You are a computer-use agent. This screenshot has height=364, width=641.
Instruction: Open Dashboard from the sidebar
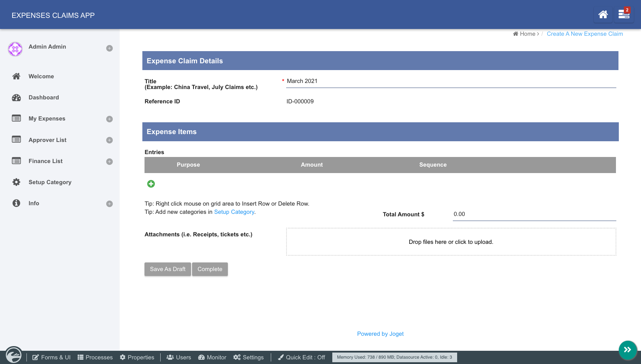[44, 97]
